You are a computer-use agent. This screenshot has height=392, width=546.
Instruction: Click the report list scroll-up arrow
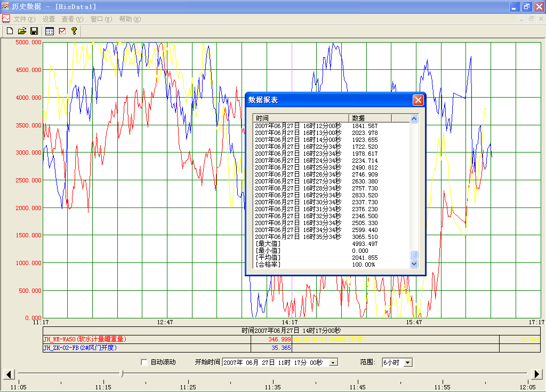(x=414, y=118)
